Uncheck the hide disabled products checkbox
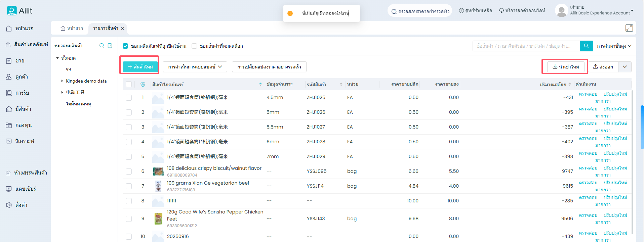The width and height of the screenshot is (644, 242). [125, 46]
